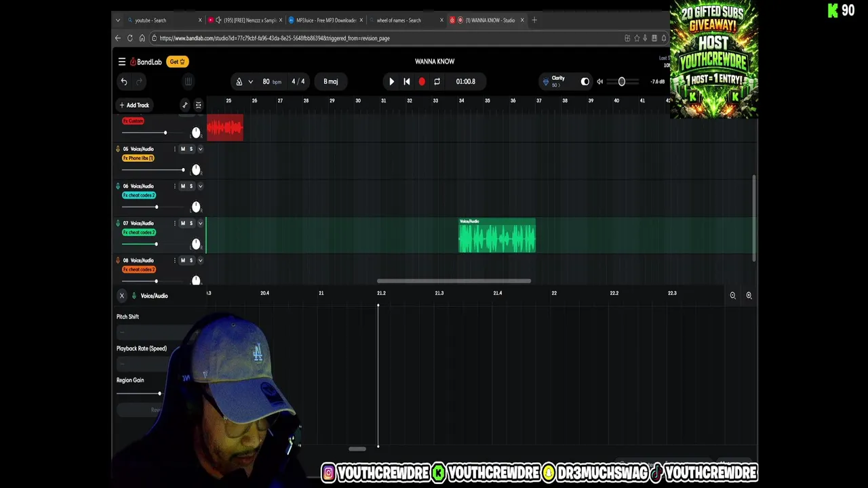This screenshot has height=488, width=868.
Task: Edit the 80 bpm tempo field
Action: click(272, 81)
